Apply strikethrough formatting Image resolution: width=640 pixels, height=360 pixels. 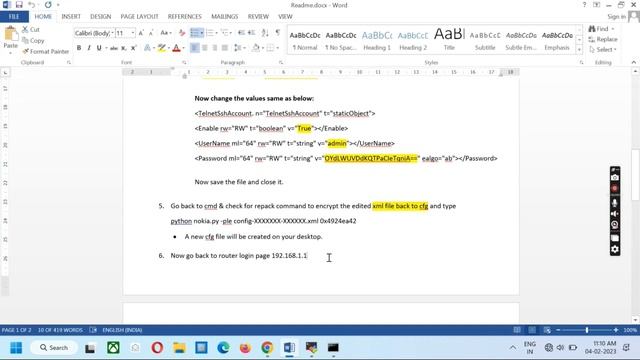(x=113, y=48)
